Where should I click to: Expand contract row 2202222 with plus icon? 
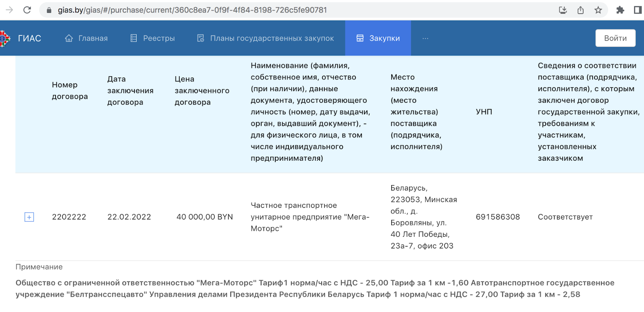click(x=29, y=217)
